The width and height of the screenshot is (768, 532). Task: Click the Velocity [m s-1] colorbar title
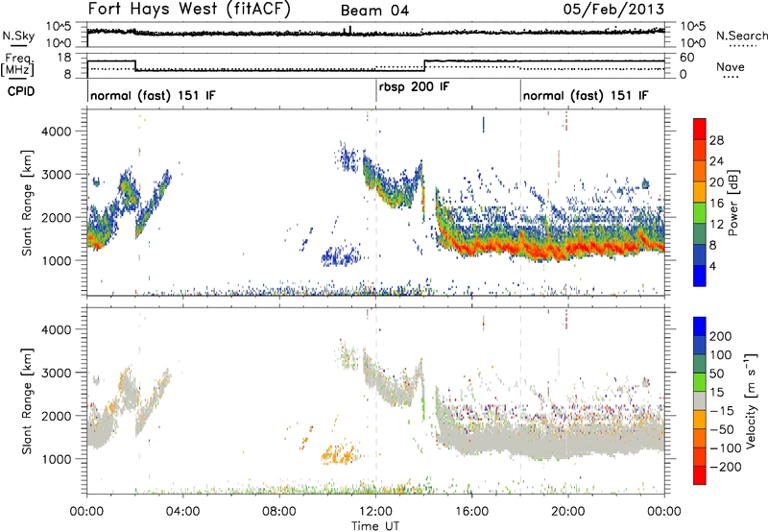(750, 400)
